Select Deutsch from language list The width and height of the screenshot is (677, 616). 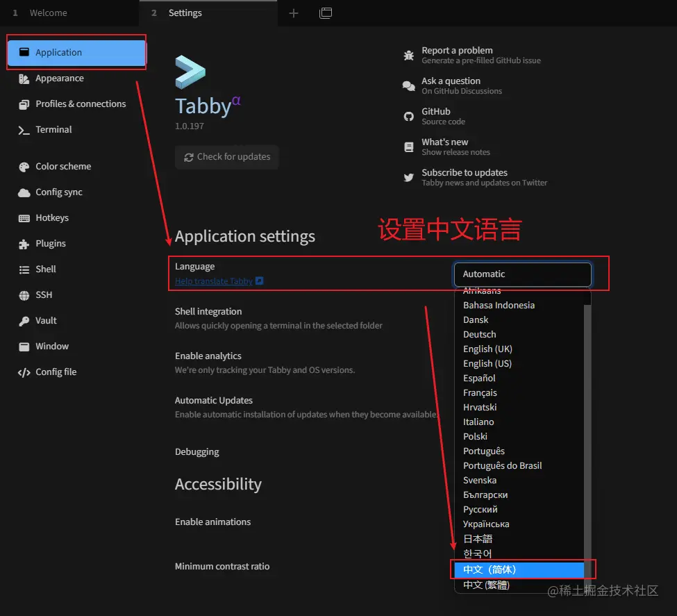pyautogui.click(x=519, y=335)
